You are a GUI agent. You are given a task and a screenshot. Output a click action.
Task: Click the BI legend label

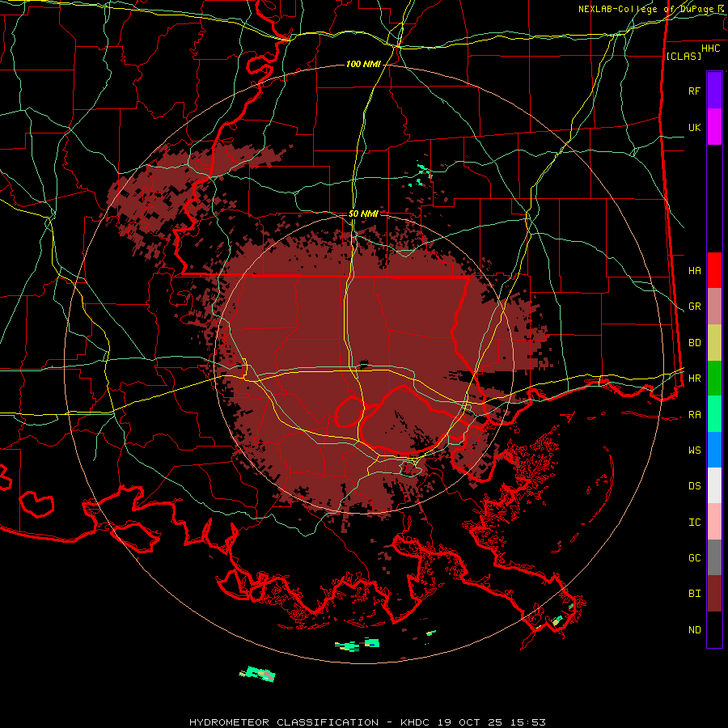pyautogui.click(x=695, y=594)
